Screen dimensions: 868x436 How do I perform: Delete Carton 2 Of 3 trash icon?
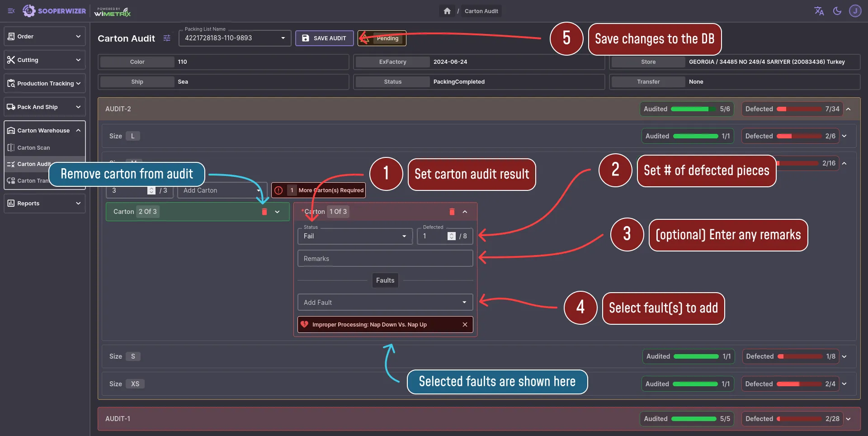click(x=264, y=212)
